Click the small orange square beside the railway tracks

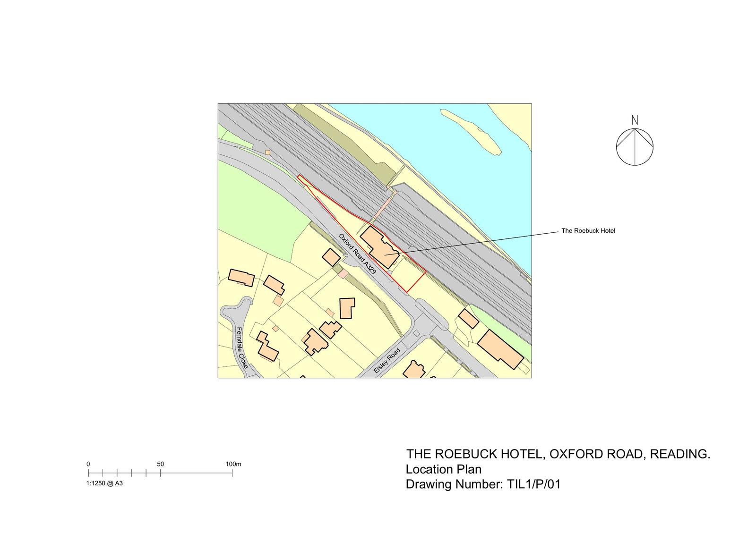268,153
